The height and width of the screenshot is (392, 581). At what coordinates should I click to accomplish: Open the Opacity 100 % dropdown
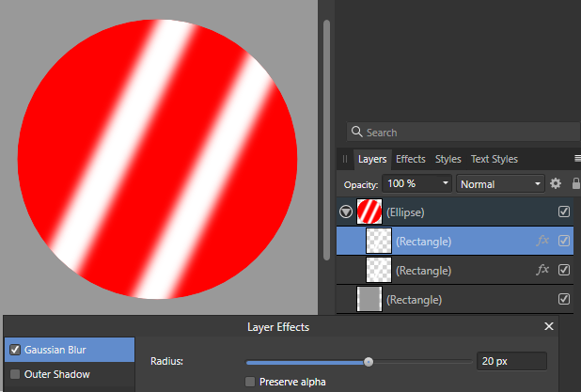coord(416,183)
